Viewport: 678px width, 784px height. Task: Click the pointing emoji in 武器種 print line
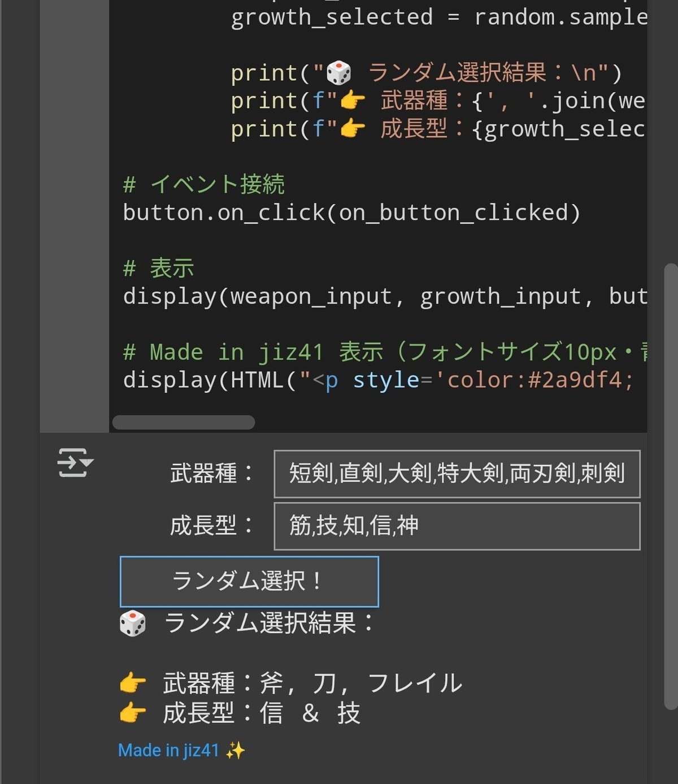point(353,101)
